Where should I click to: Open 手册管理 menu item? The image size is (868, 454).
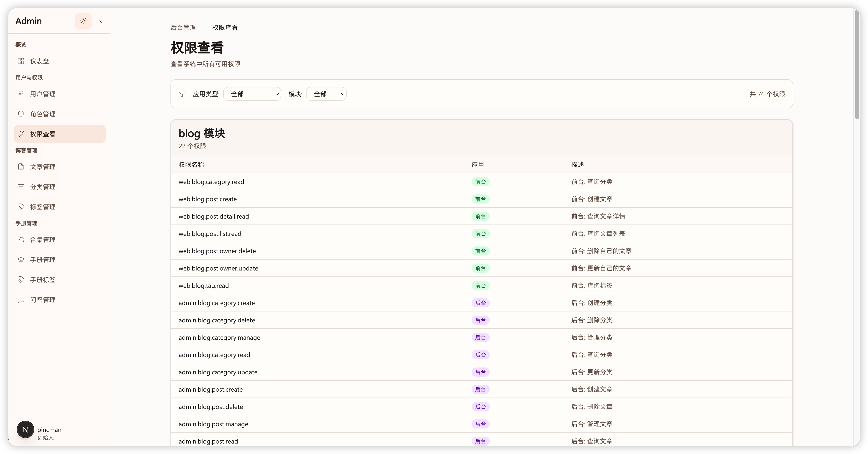point(43,260)
